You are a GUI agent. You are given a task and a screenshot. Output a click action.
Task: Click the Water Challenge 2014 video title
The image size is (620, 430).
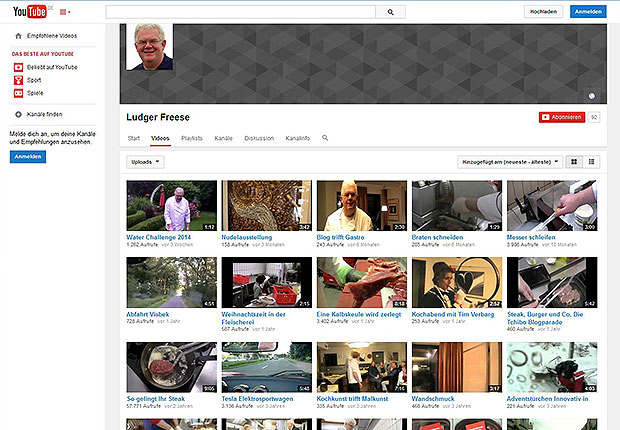pyautogui.click(x=158, y=238)
